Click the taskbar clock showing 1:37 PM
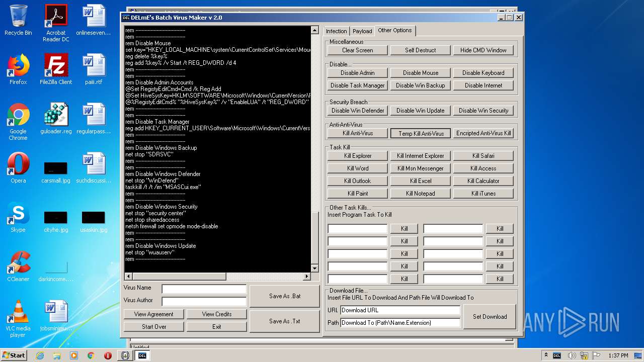The image size is (644, 362). coord(618,355)
